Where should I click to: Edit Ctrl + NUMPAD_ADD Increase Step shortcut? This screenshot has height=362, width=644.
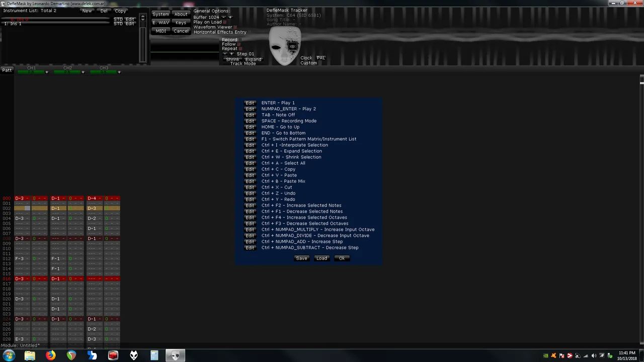pos(250,242)
